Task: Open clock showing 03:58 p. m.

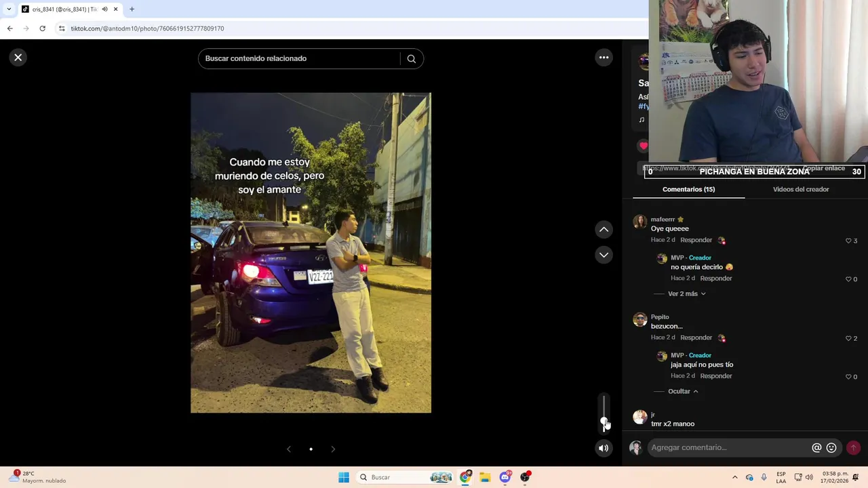Action: [x=835, y=477]
